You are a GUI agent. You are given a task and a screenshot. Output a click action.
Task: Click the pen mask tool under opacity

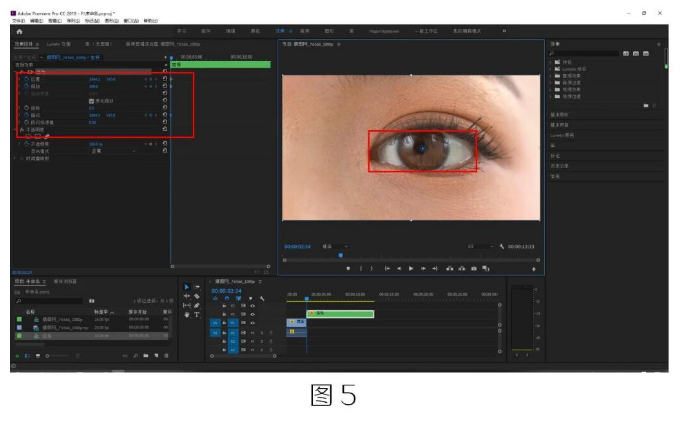[46, 136]
